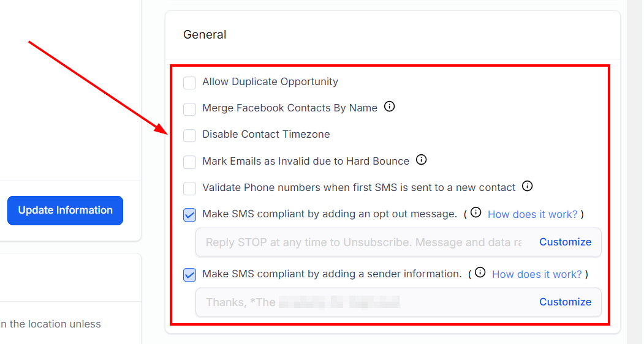Screen dimensions: 644x344
Task: Uncheck SMS sender information compliance box
Action: 189,275
